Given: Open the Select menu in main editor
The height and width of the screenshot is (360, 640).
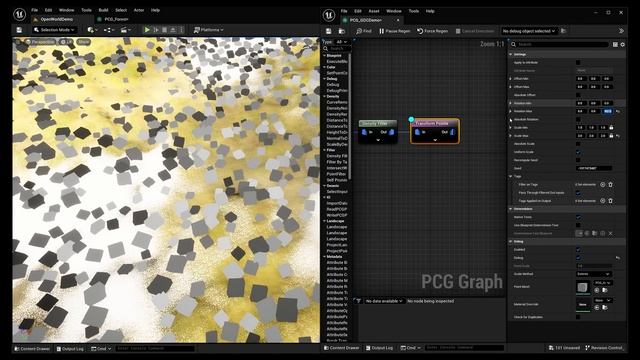Looking at the screenshot, I should coord(121,10).
